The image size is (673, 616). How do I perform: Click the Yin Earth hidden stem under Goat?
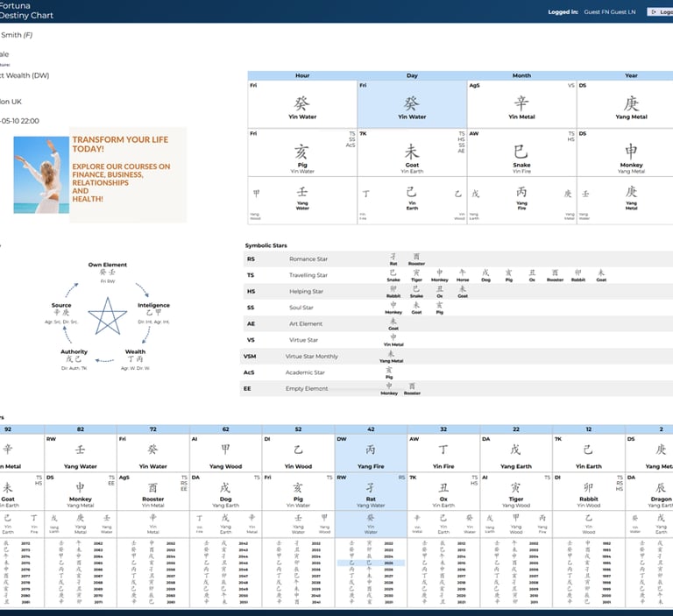(412, 192)
